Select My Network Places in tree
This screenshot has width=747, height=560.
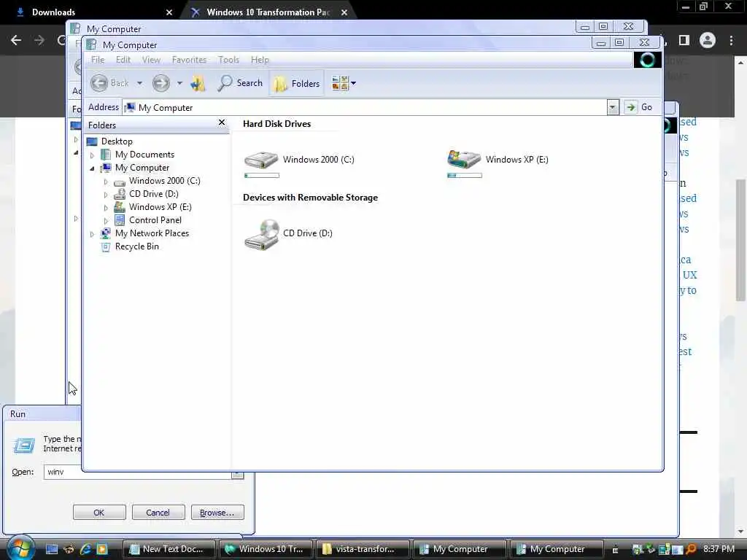[x=152, y=233]
